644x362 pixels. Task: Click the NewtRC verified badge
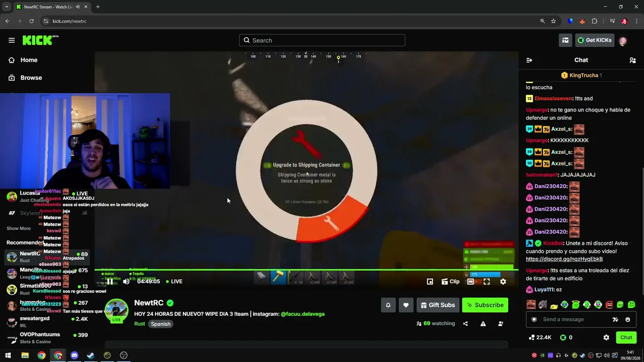pyautogui.click(x=170, y=303)
